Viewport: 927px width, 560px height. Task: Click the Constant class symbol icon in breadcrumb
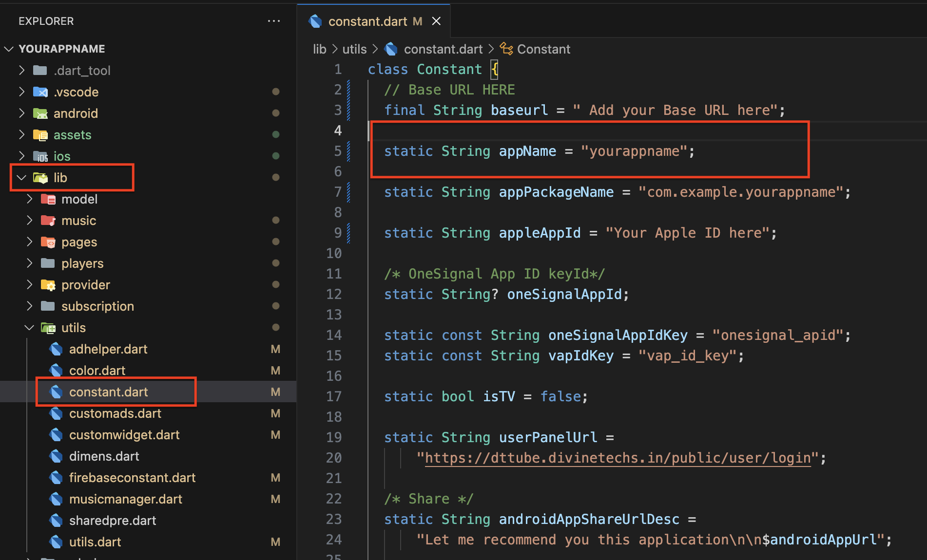click(x=506, y=49)
